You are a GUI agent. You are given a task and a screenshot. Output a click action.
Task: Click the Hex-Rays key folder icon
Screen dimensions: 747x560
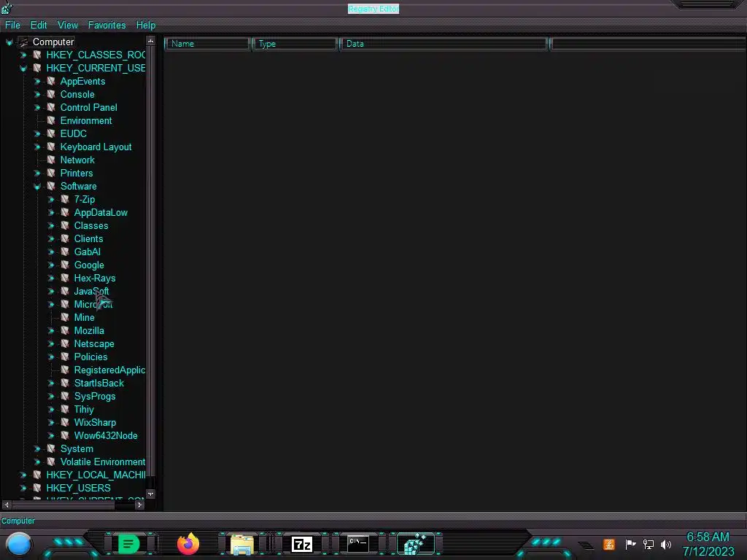coord(65,278)
